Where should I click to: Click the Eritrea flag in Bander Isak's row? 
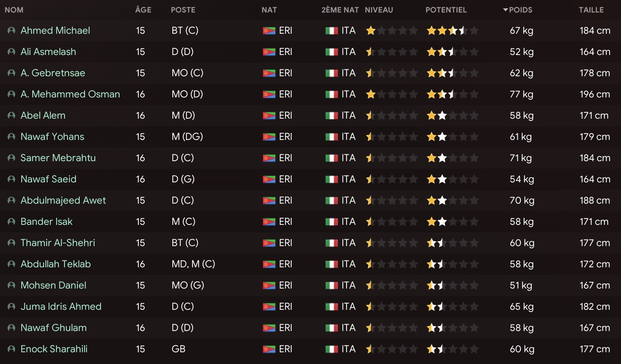(269, 221)
